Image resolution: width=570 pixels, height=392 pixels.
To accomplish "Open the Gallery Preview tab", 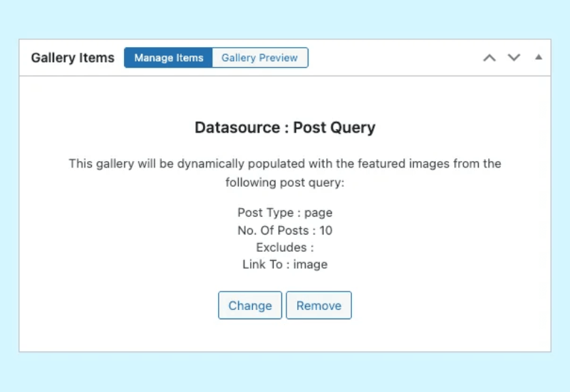I will click(x=259, y=58).
